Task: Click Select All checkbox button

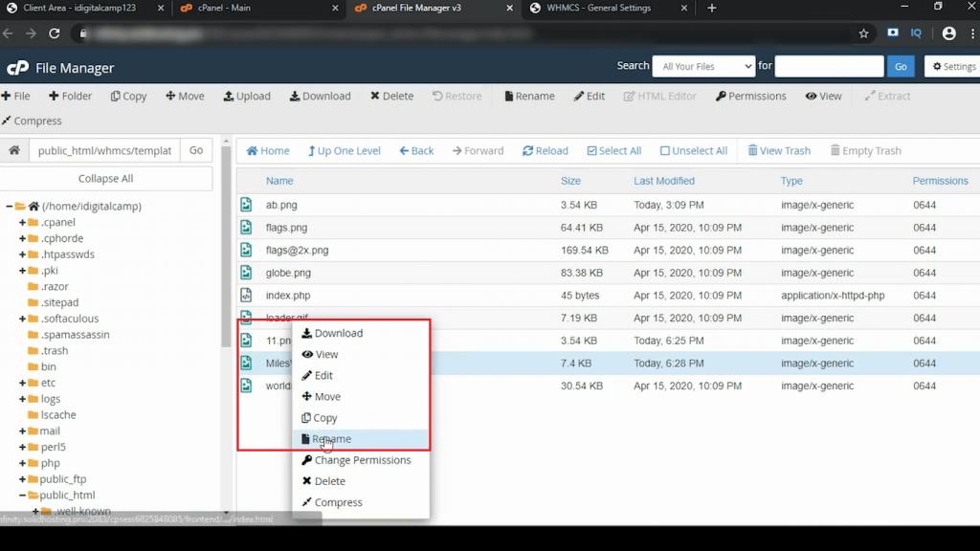Action: 592,151
